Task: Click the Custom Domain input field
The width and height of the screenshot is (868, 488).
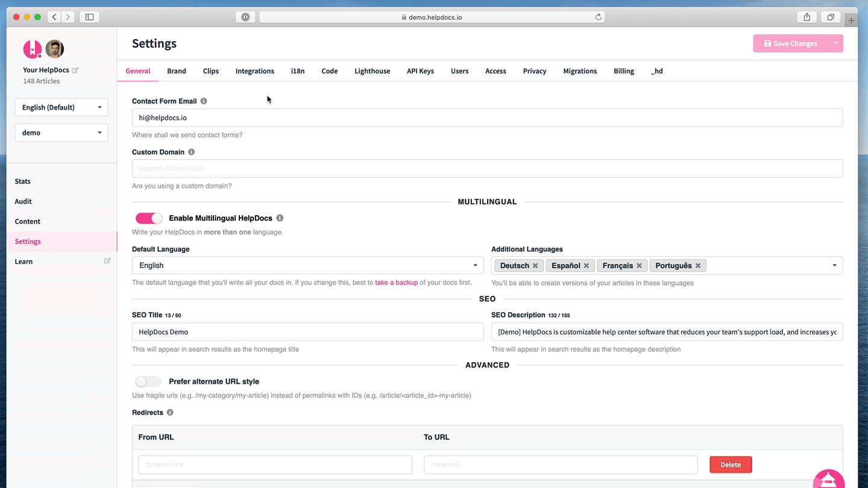Action: pyautogui.click(x=487, y=169)
